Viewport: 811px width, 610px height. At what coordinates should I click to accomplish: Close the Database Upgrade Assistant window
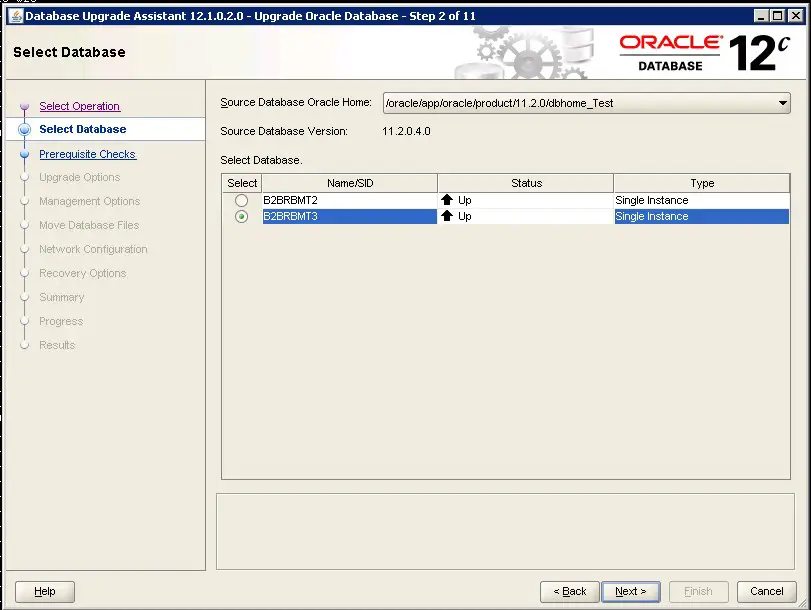795,16
